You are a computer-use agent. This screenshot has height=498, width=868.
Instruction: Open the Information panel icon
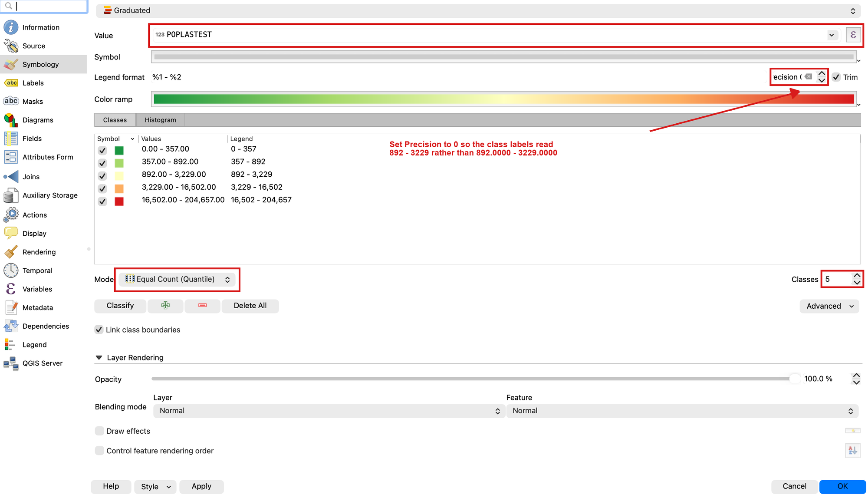click(x=11, y=27)
